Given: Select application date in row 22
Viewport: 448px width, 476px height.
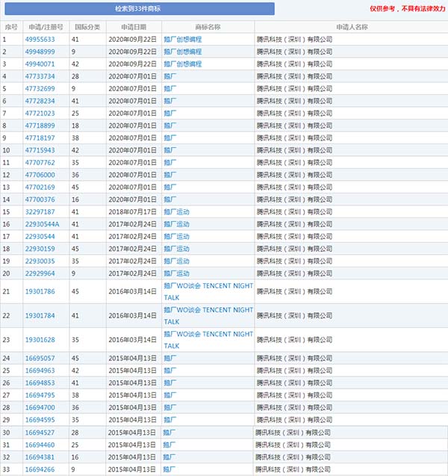Looking at the screenshot, I should [133, 315].
